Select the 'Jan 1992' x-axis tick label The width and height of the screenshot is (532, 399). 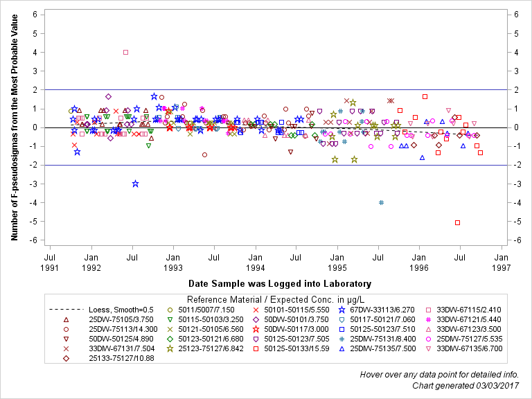pos(91,263)
